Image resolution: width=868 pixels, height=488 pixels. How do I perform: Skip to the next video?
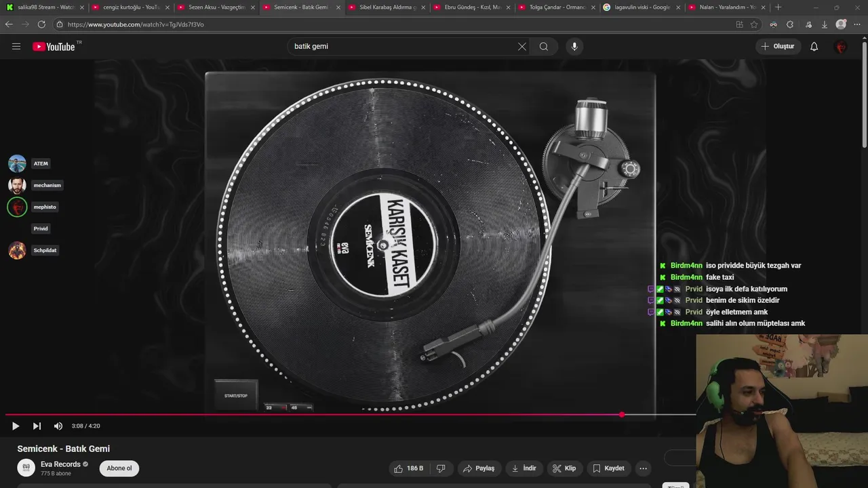pos(37,426)
